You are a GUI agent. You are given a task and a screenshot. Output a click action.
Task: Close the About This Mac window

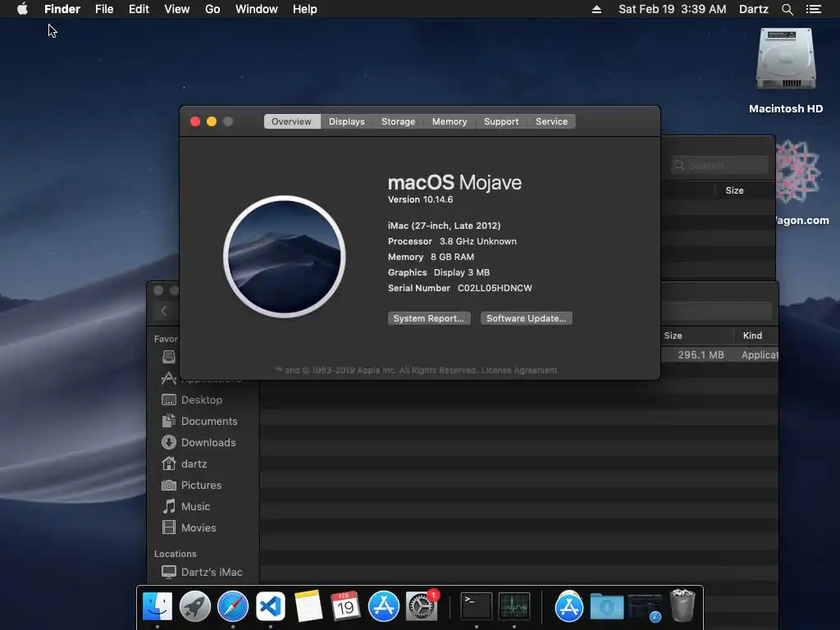(x=195, y=121)
